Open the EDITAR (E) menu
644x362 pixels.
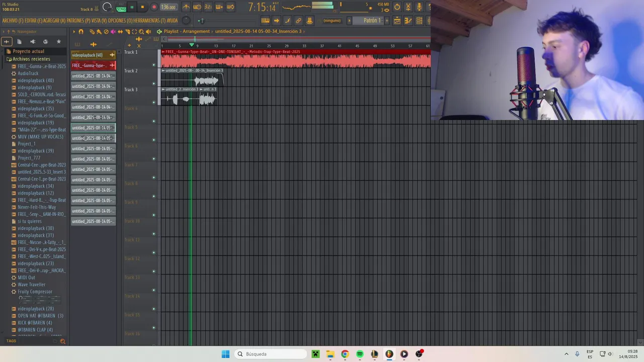33,21
